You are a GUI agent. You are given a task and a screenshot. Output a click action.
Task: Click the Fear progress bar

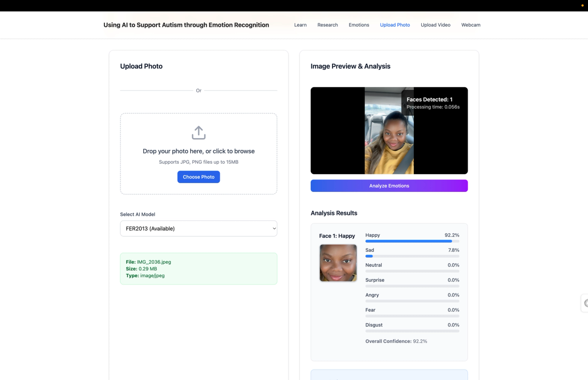pos(412,316)
